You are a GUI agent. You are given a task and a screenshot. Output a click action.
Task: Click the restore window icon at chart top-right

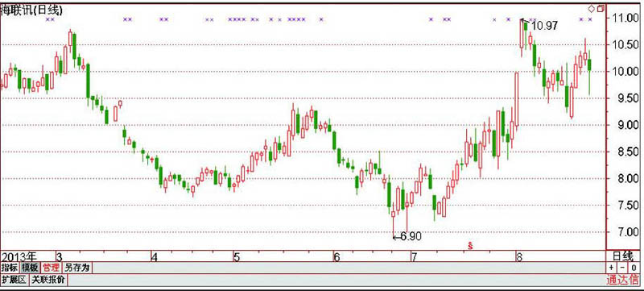pos(601,8)
